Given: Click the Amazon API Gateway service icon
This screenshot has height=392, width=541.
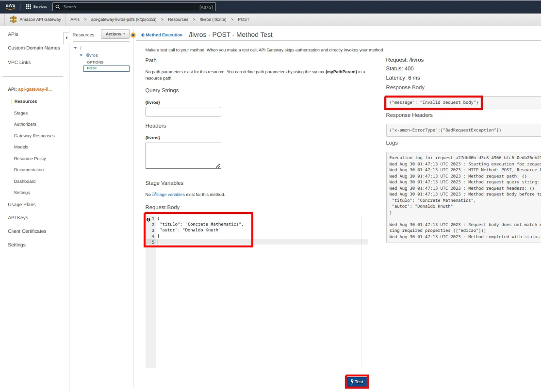Looking at the screenshot, I should click(x=14, y=19).
